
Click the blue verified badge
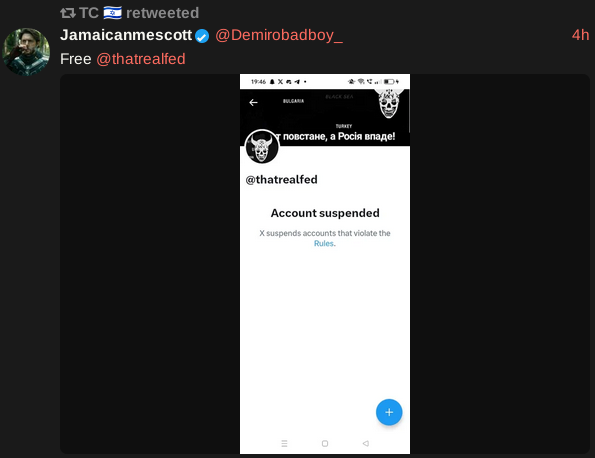coord(202,36)
